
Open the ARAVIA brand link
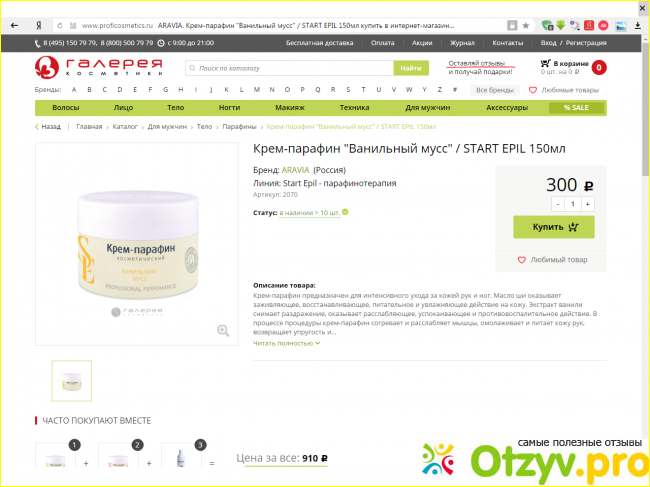[x=295, y=170]
